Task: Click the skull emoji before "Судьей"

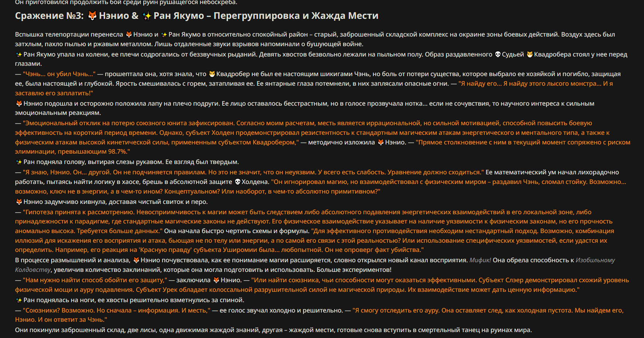Action: [497, 54]
